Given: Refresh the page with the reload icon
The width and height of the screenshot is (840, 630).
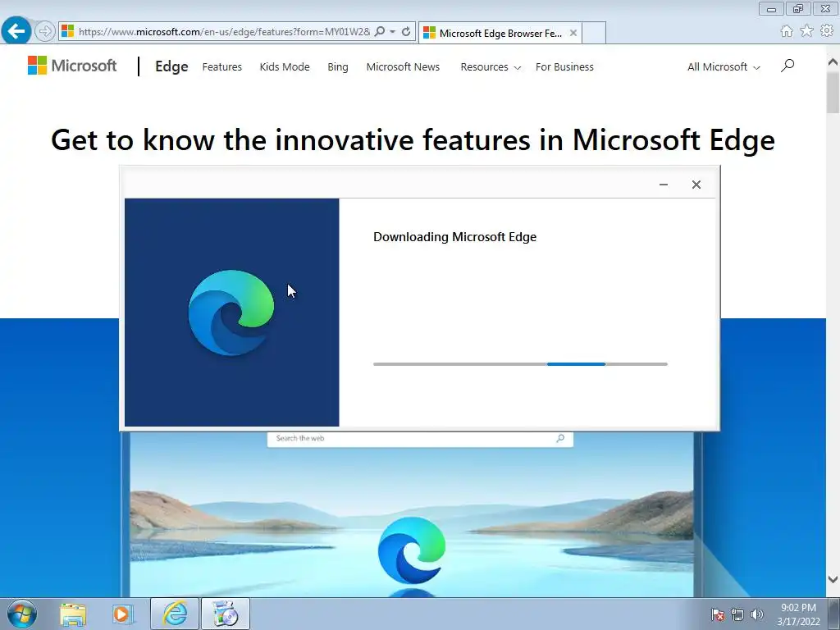Looking at the screenshot, I should pos(406,32).
